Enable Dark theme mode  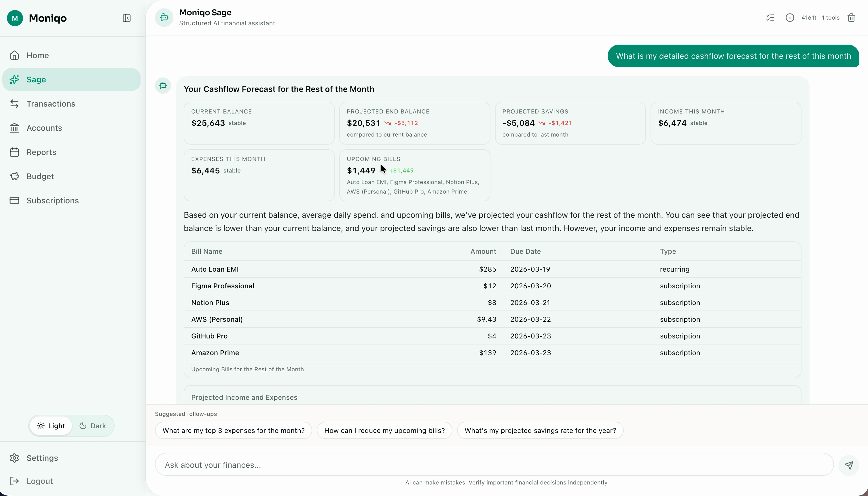pyautogui.click(x=93, y=425)
